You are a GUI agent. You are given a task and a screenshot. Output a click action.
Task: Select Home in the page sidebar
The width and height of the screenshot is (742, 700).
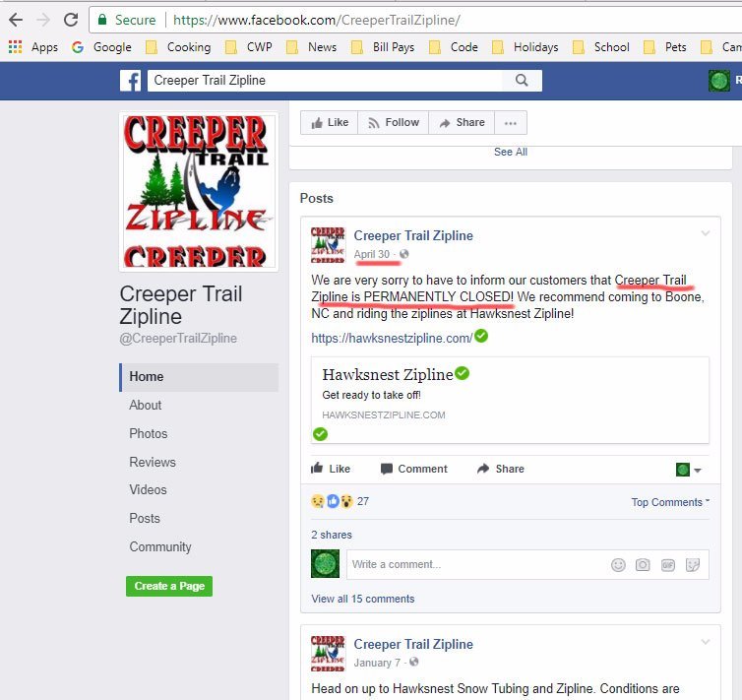199,377
